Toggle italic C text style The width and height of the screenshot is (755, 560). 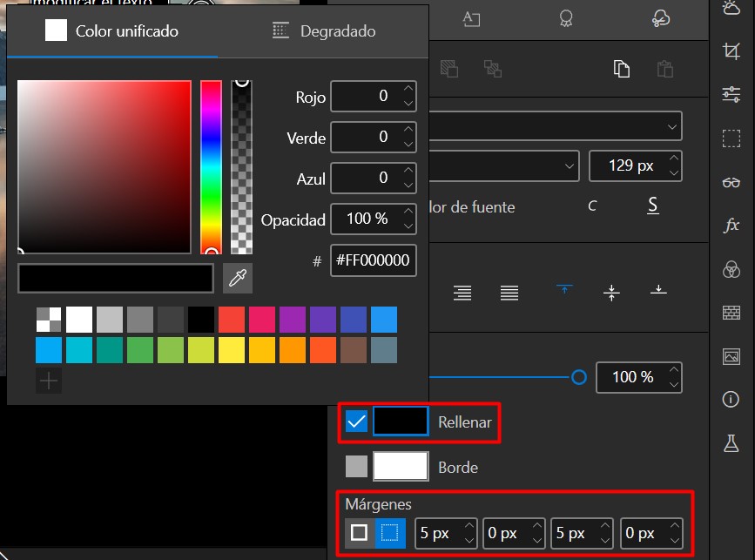click(592, 206)
